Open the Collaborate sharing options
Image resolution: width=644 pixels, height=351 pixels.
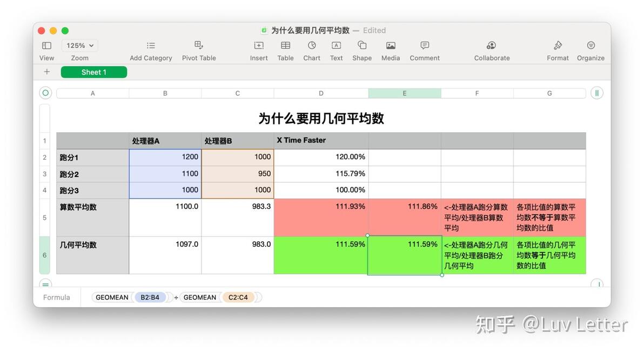(x=492, y=45)
